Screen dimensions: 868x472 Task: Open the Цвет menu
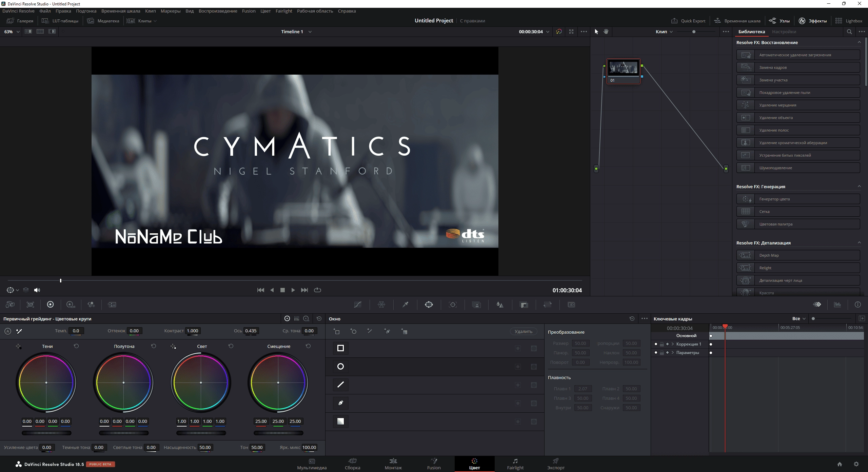coord(265,11)
